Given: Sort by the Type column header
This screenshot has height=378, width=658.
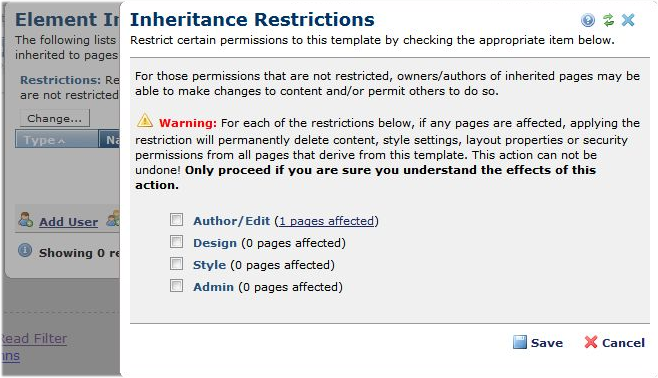Looking at the screenshot, I should coord(57,139).
